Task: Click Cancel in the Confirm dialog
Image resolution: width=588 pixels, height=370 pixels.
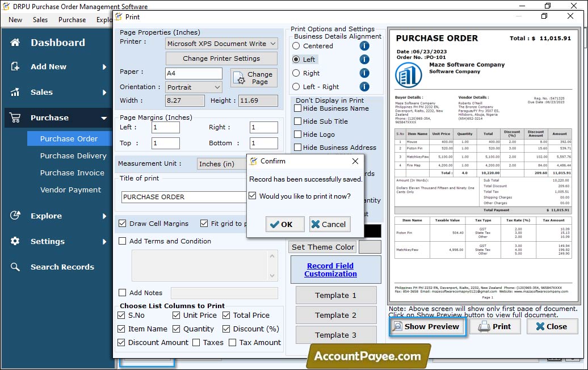Action: pos(330,224)
